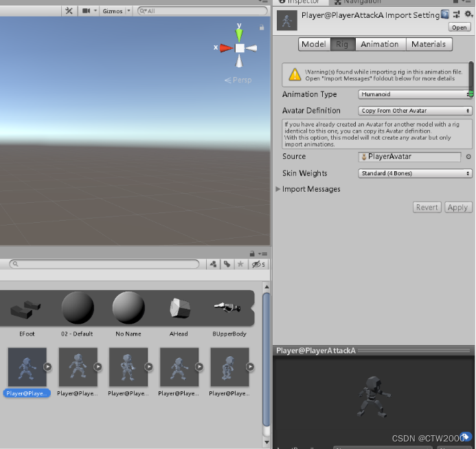Open the scene camera dropdown arrow
This screenshot has width=476, height=449.
95,11
